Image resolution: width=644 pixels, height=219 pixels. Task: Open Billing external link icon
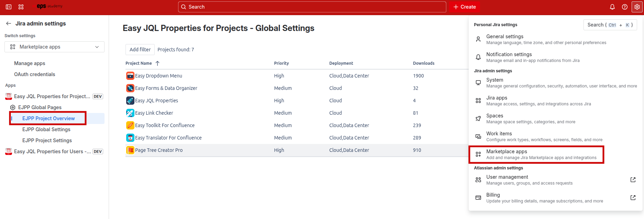(x=633, y=198)
